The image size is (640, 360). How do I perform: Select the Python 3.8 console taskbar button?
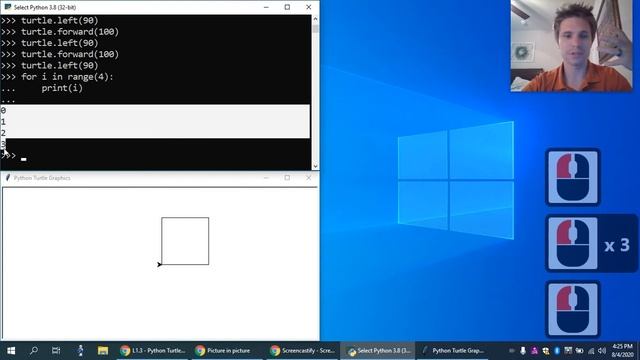click(x=378, y=351)
